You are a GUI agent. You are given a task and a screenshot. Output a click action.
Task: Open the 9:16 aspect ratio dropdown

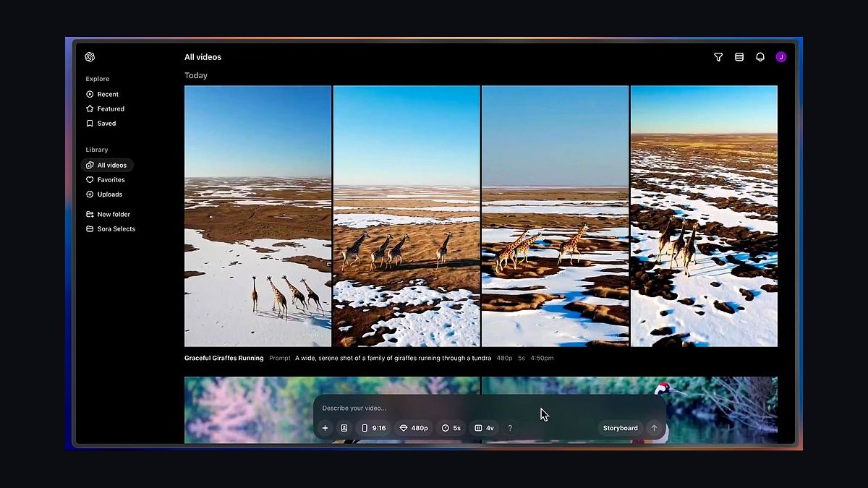(x=373, y=428)
